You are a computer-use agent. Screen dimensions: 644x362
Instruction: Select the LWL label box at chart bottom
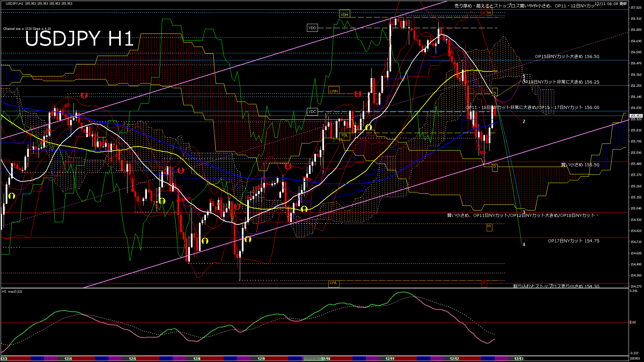[334, 283]
